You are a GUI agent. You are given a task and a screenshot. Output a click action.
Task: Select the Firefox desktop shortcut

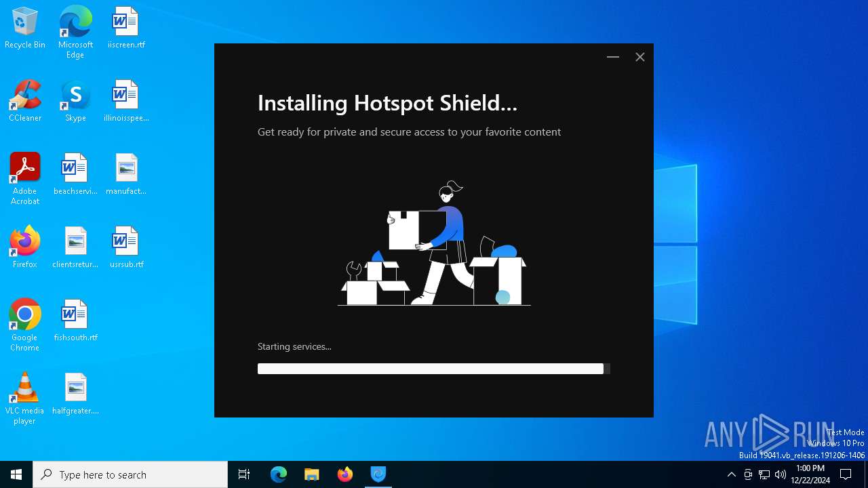point(25,248)
